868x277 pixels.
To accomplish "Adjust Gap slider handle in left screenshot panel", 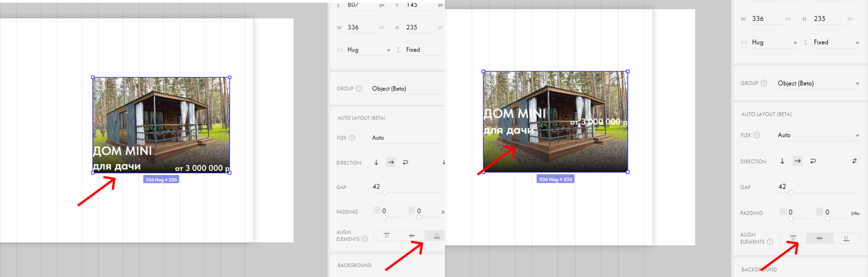I will pyautogui.click(x=385, y=192).
